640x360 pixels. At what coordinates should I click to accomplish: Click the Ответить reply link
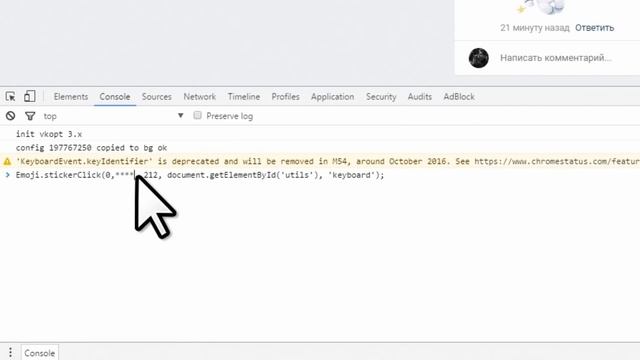(594, 28)
